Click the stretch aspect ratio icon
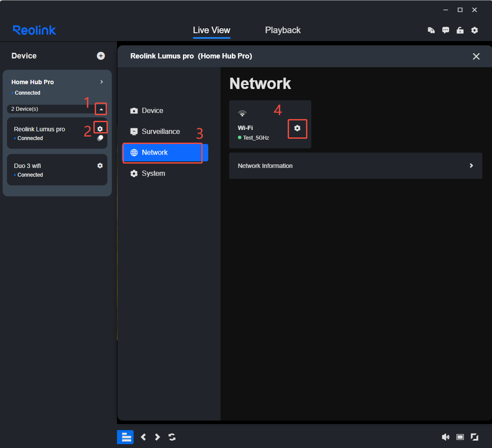 (x=460, y=437)
